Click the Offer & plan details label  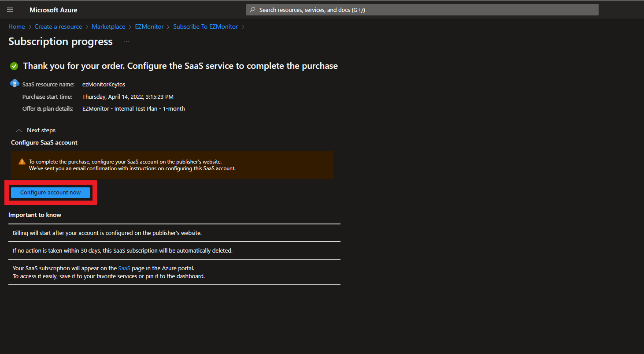[x=48, y=108]
